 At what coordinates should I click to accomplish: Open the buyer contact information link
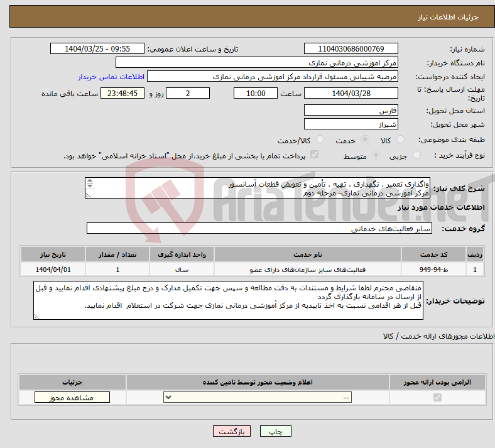(x=111, y=77)
